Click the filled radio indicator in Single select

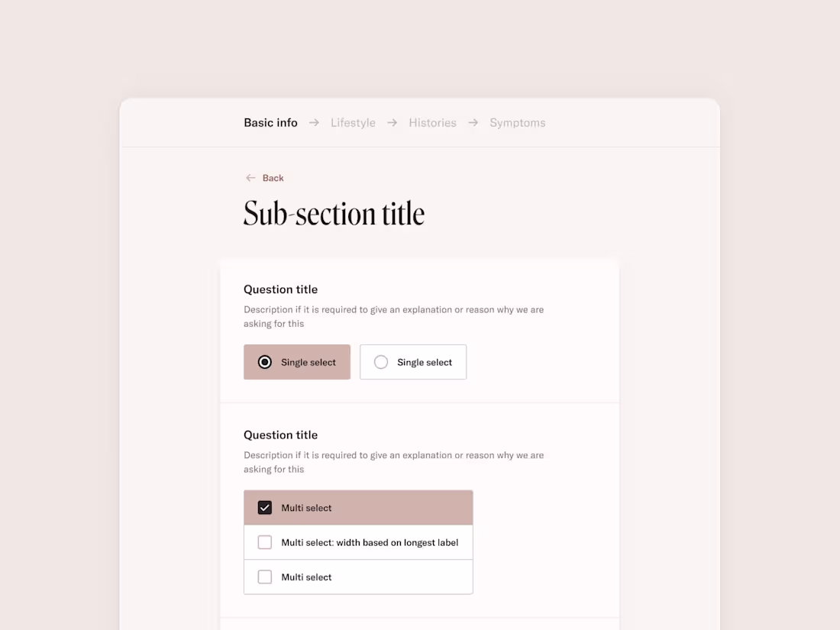264,361
